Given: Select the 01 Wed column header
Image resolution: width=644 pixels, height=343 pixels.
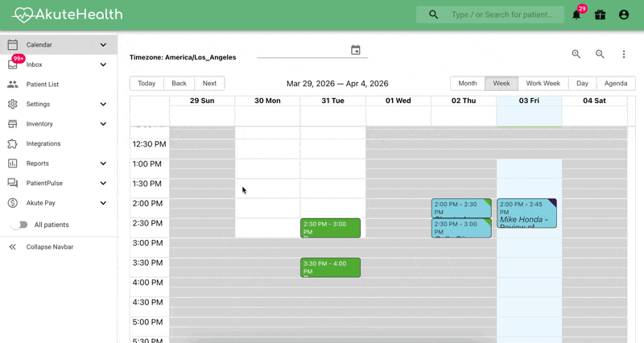Looking at the screenshot, I should tap(398, 101).
